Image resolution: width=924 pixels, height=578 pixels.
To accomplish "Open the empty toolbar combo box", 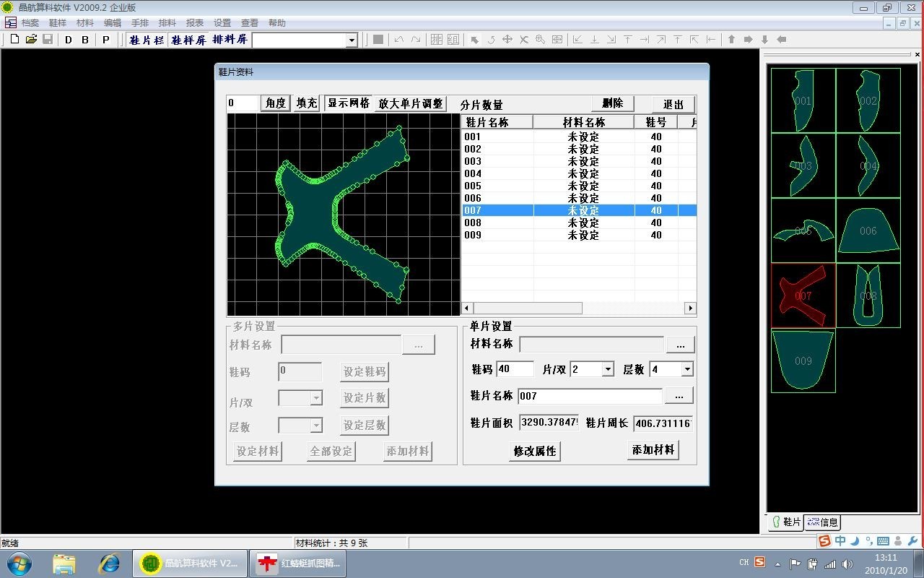I will pyautogui.click(x=352, y=40).
